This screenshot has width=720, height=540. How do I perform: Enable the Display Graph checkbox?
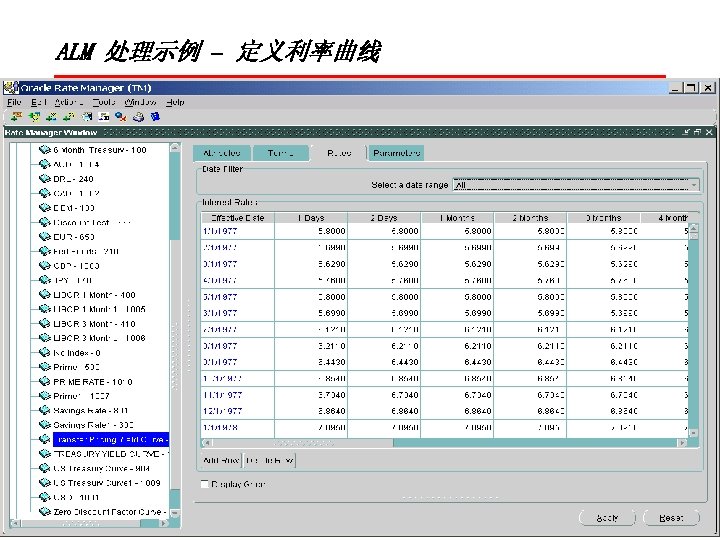[205, 484]
